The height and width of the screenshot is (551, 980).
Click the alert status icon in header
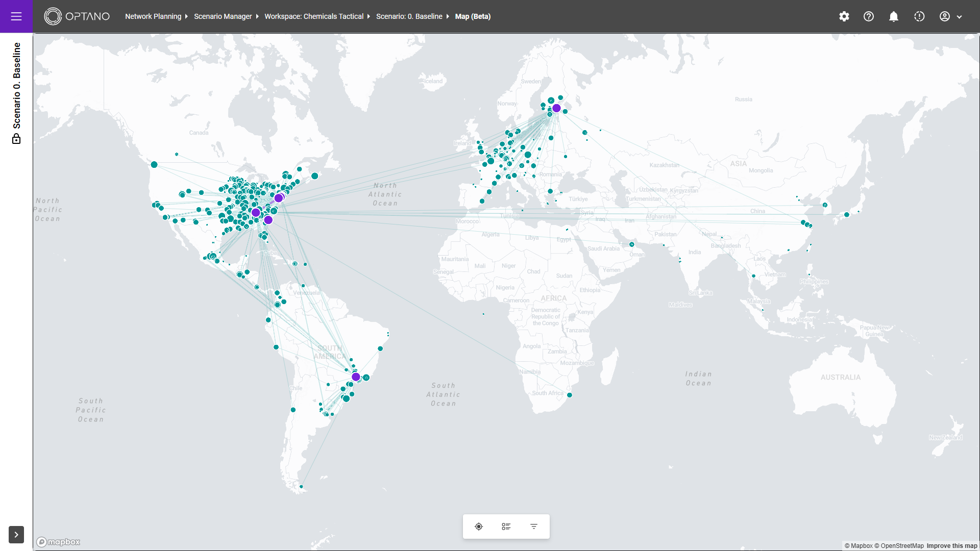(919, 16)
